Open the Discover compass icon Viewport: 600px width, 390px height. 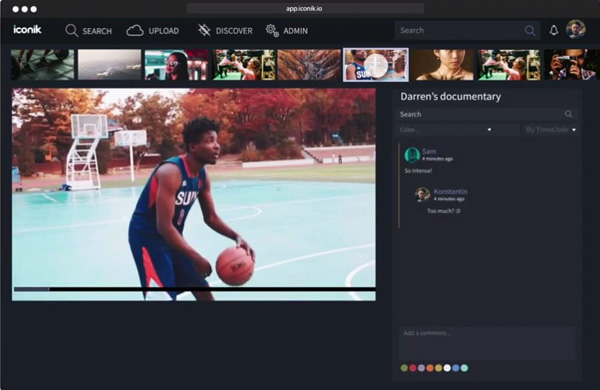point(204,30)
